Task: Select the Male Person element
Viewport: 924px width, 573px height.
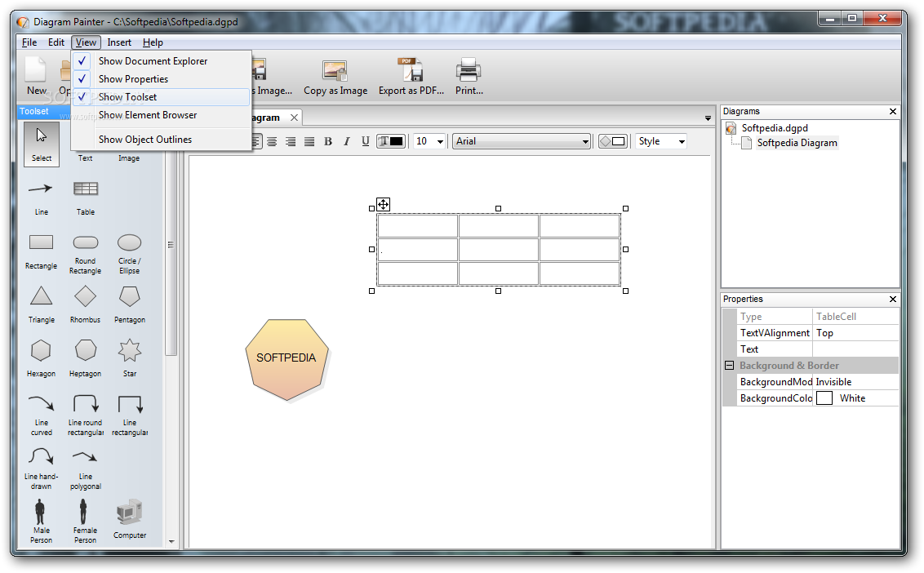Action: pos(42,521)
